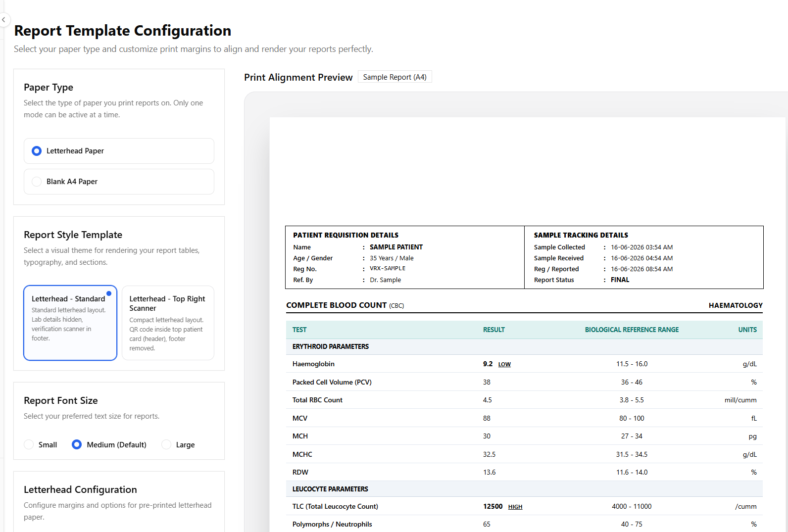Select Medium (Default) font size
788x532 pixels.
click(x=109, y=444)
